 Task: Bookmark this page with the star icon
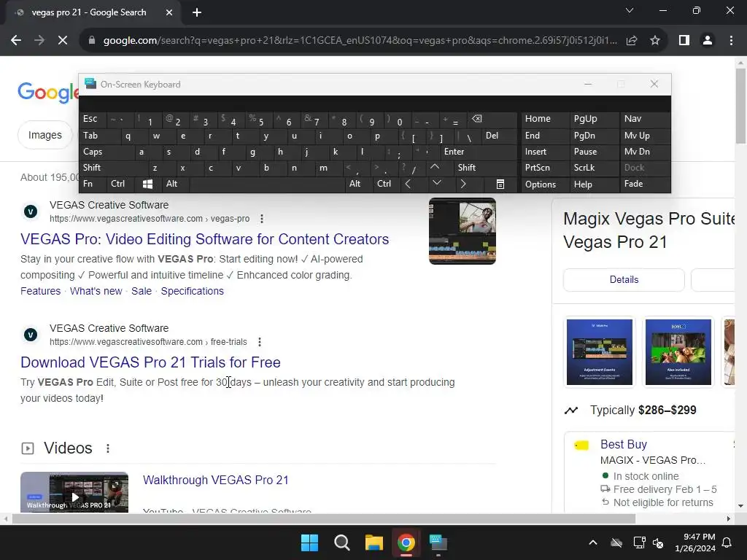tap(655, 41)
